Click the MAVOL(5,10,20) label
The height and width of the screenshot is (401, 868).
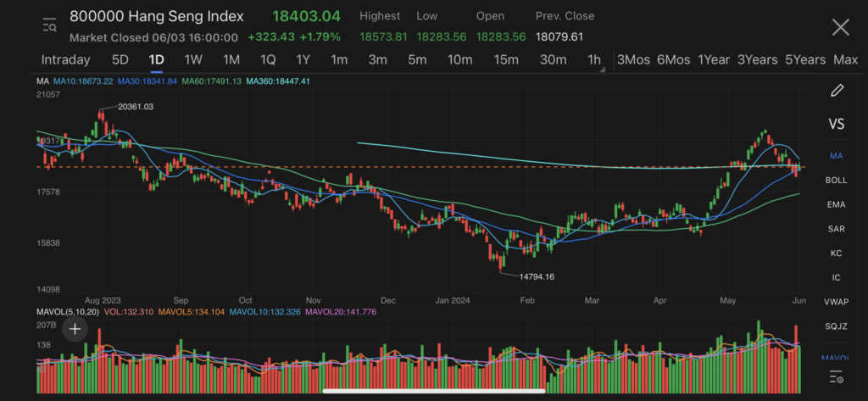coord(68,312)
